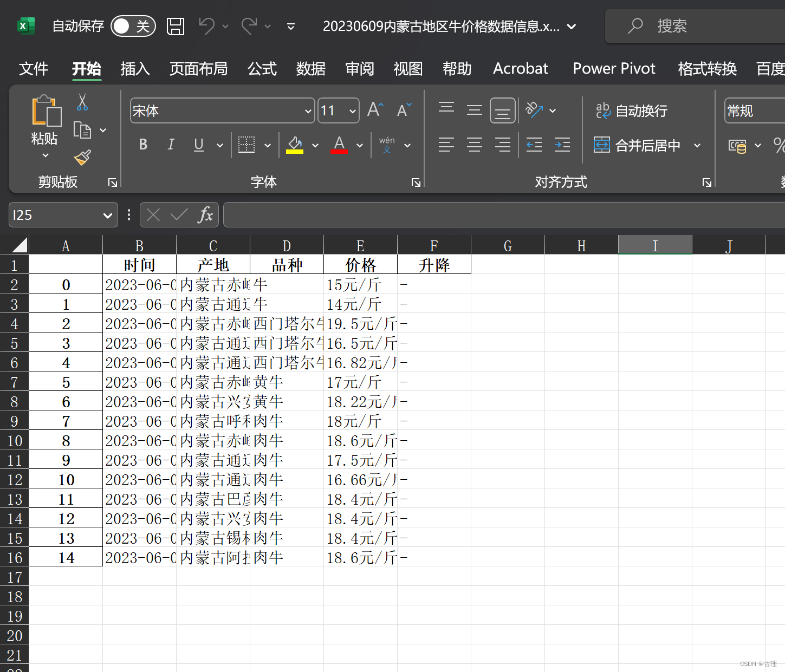Click the accounting number format icon
The image size is (785, 672).
point(737,145)
